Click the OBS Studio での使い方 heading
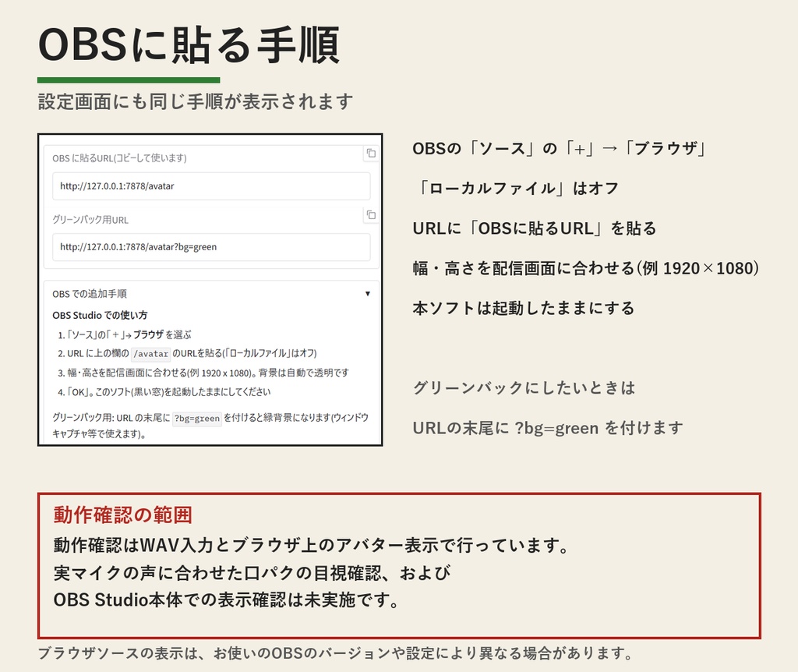 pos(100,315)
